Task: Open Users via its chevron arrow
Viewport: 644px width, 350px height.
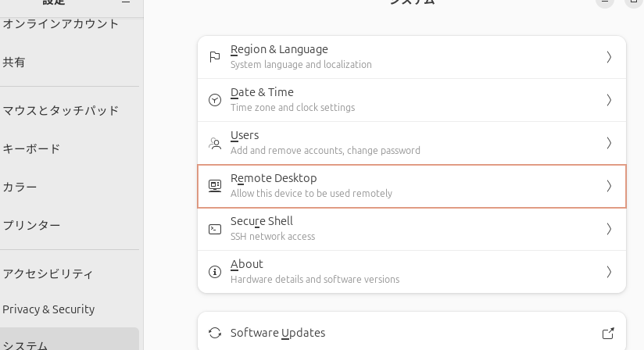Action: [x=609, y=143]
